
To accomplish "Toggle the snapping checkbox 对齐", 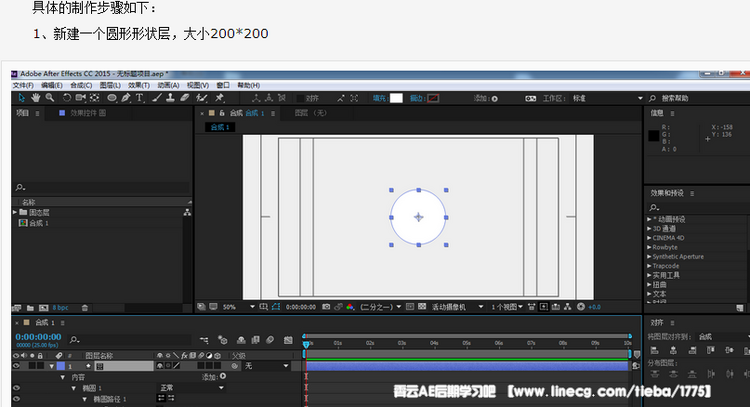I will pos(300,98).
